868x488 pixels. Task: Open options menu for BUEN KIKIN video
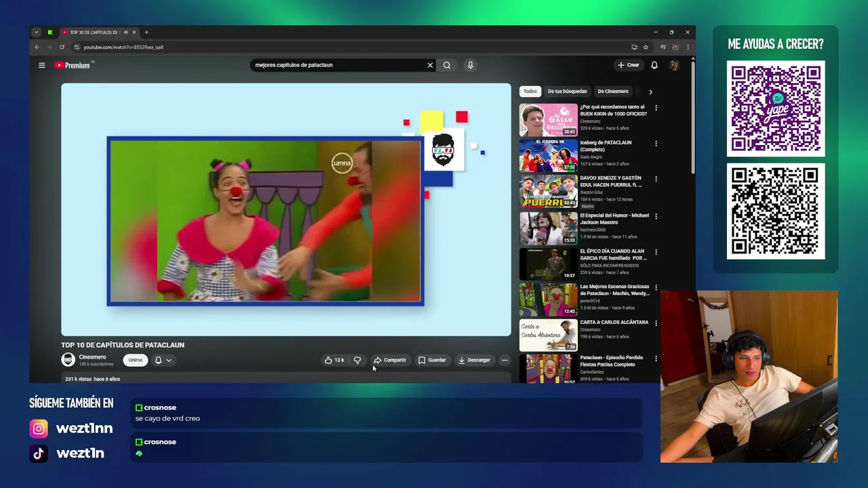(656, 108)
